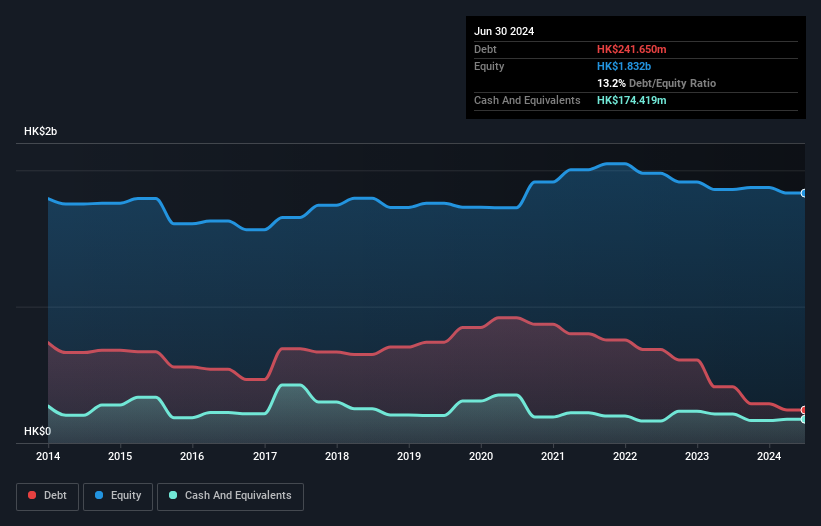Click the Equity line endpoint marker
The width and height of the screenshot is (821, 526).
pos(804,193)
